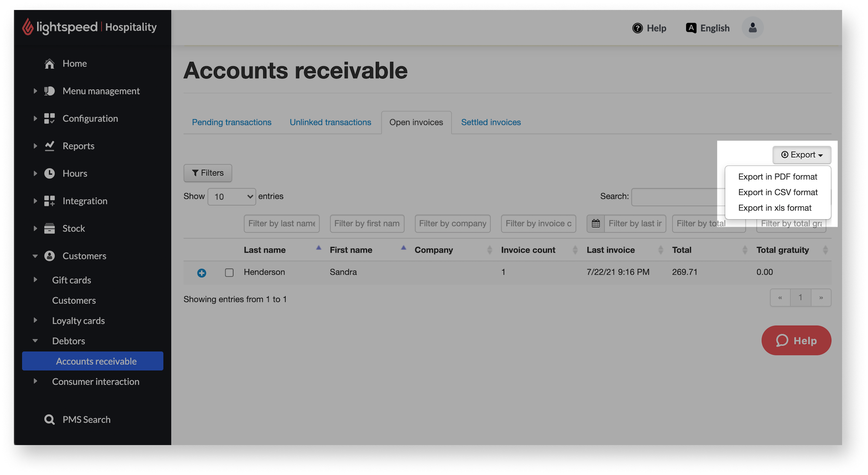Open the user profile avatar
The height and width of the screenshot is (475, 868).
[x=752, y=28]
